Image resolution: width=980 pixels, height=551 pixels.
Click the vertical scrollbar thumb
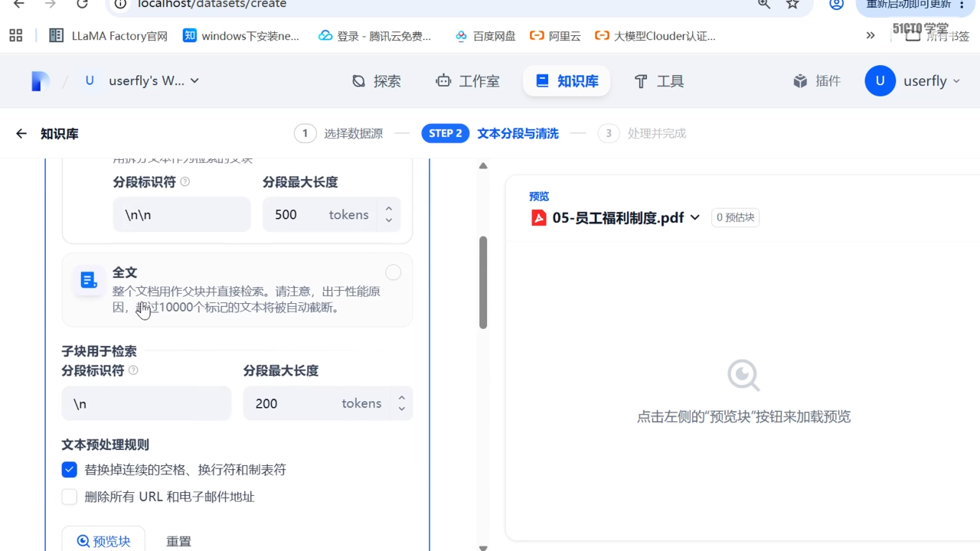(483, 282)
